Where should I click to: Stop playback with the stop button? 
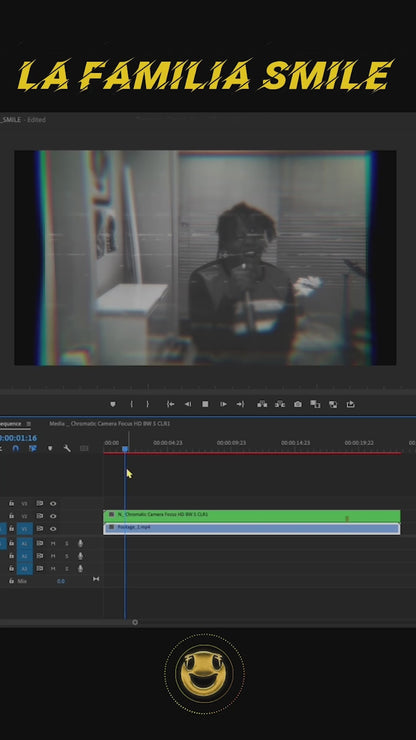tap(205, 404)
